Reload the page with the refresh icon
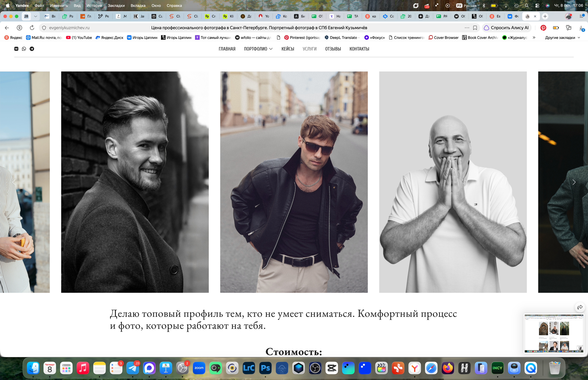Viewport: 588px width, 380px height. [x=32, y=28]
